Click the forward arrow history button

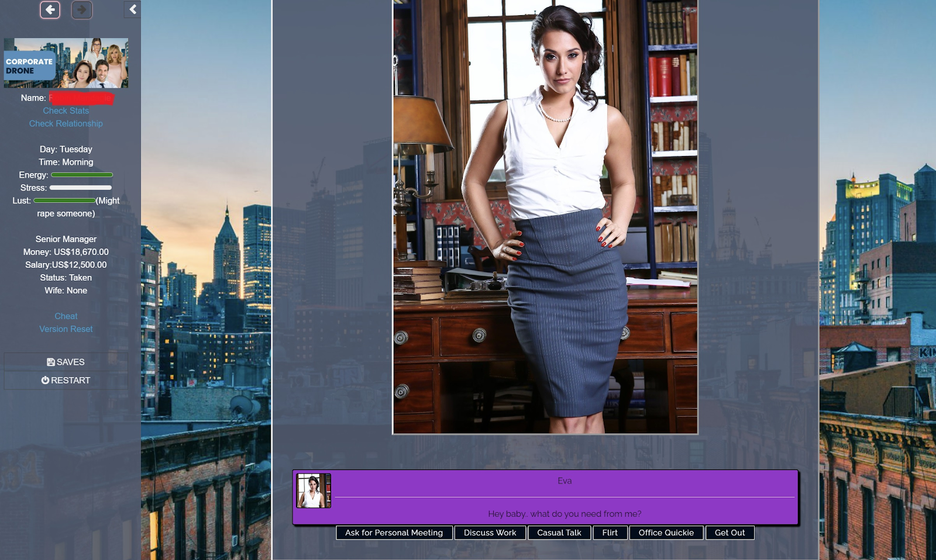[81, 9]
